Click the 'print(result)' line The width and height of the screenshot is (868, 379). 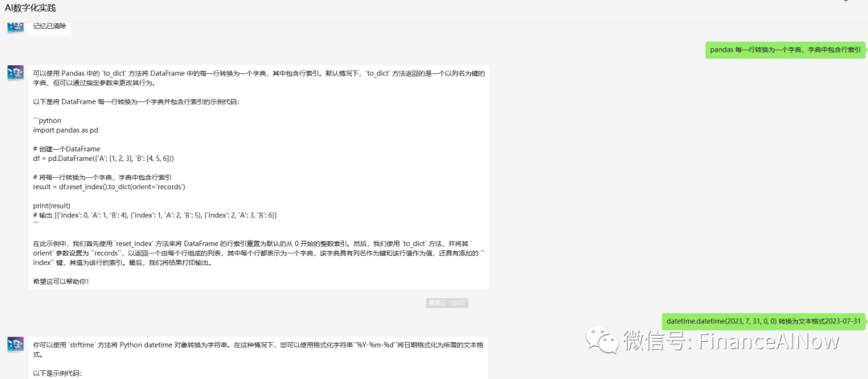click(51, 205)
